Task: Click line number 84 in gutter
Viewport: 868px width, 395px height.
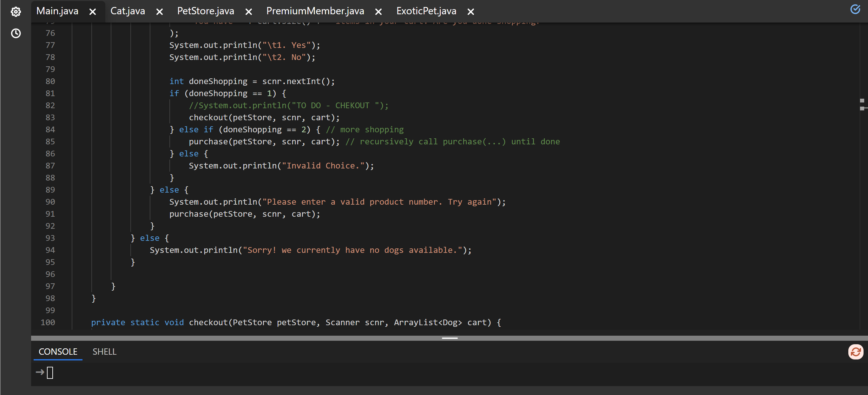Action: point(50,129)
